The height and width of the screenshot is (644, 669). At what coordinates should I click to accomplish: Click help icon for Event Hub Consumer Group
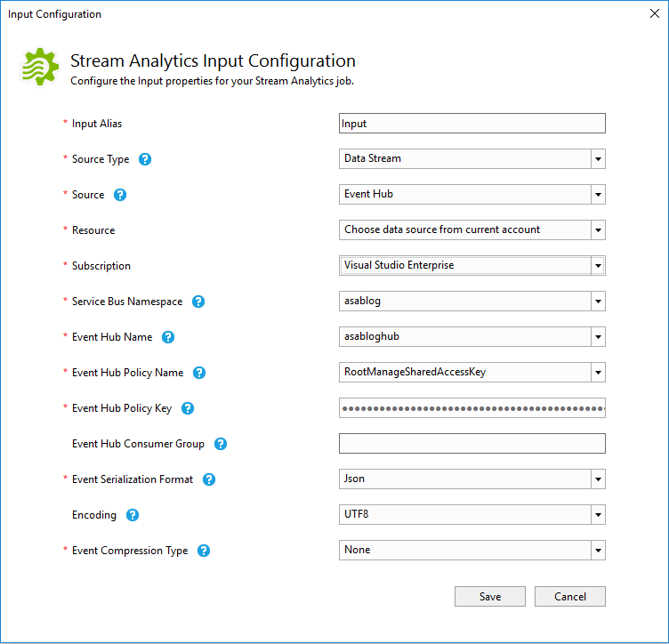coord(221,444)
